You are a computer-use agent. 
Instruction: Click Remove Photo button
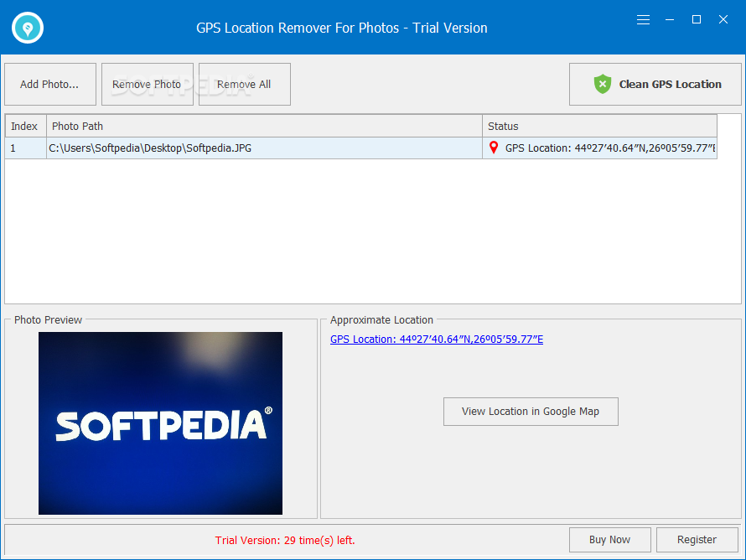pos(148,84)
